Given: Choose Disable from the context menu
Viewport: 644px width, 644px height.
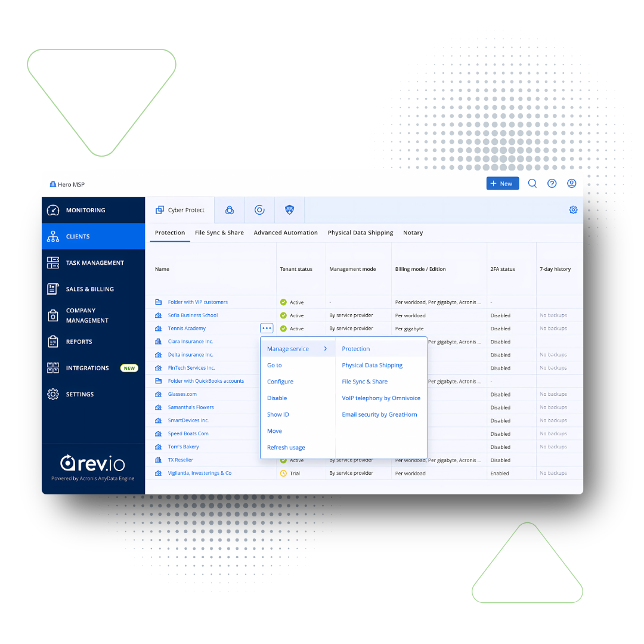Looking at the screenshot, I should pos(277,398).
